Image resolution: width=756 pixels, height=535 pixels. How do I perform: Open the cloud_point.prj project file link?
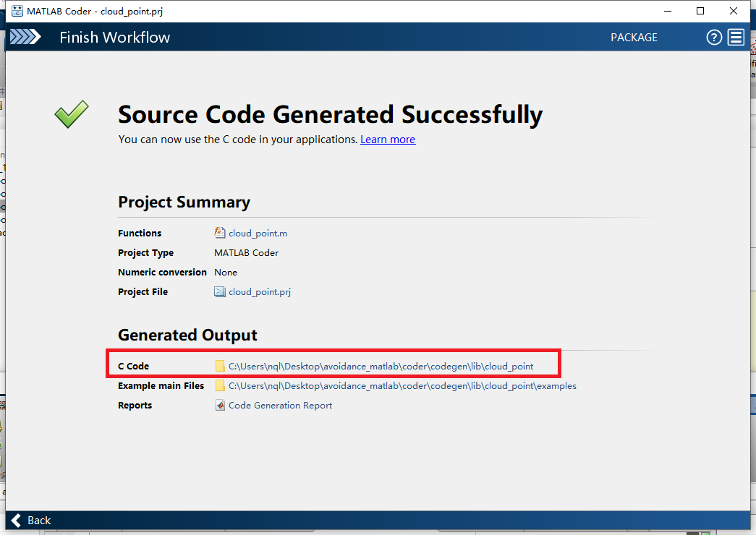[259, 292]
